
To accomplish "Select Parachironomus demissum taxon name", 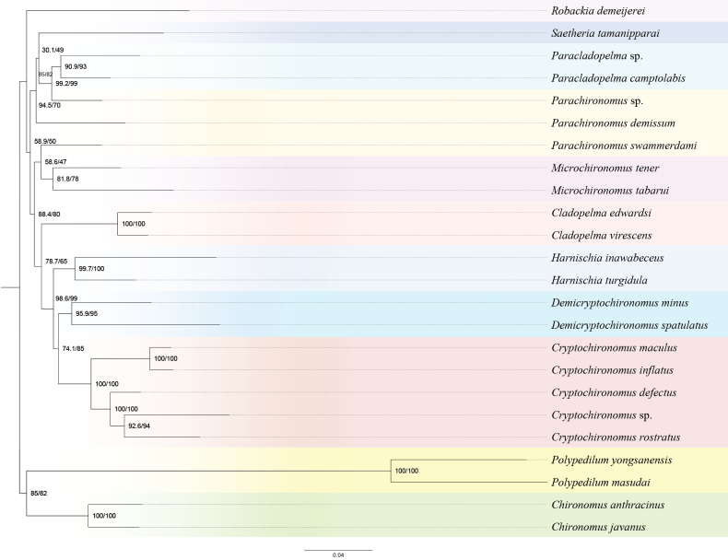I will 614,123.
